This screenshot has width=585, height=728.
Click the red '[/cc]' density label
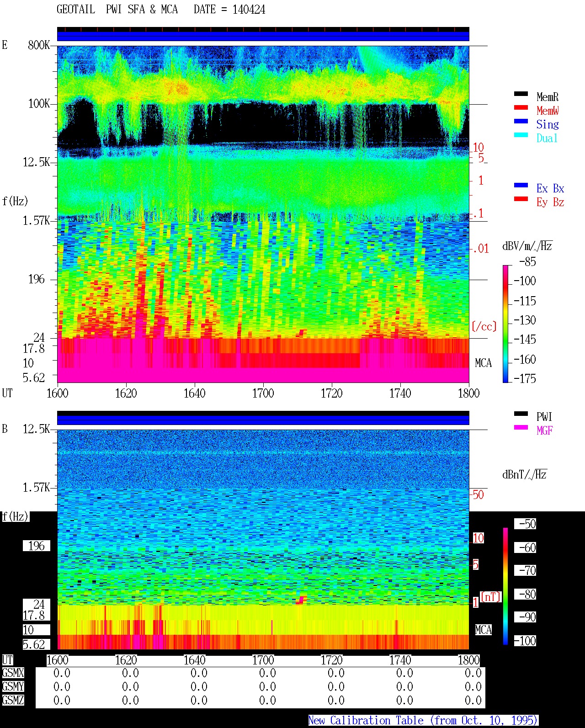point(484,326)
